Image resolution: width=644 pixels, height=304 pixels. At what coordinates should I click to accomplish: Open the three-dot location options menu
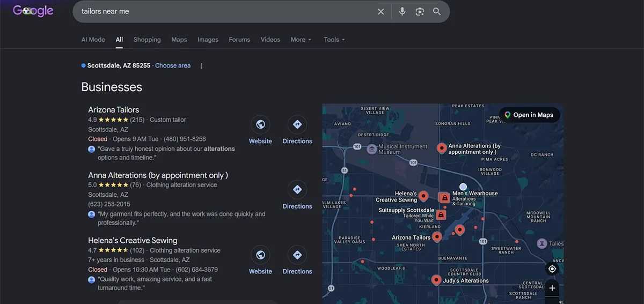point(202,66)
